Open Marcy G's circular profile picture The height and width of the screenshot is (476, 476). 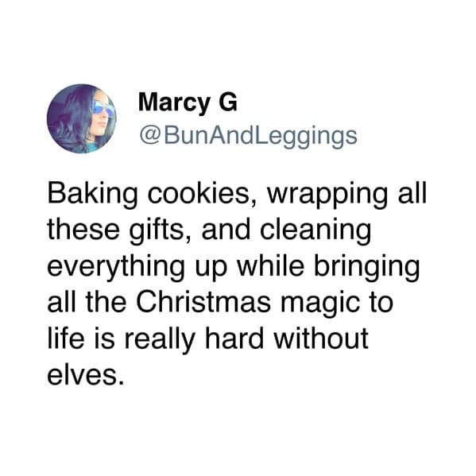(82, 118)
